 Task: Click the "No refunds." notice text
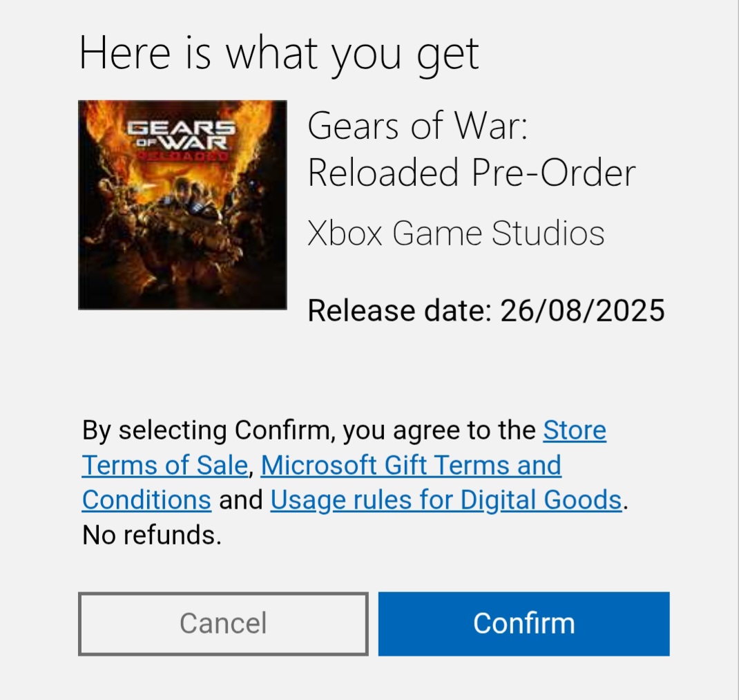tap(152, 535)
